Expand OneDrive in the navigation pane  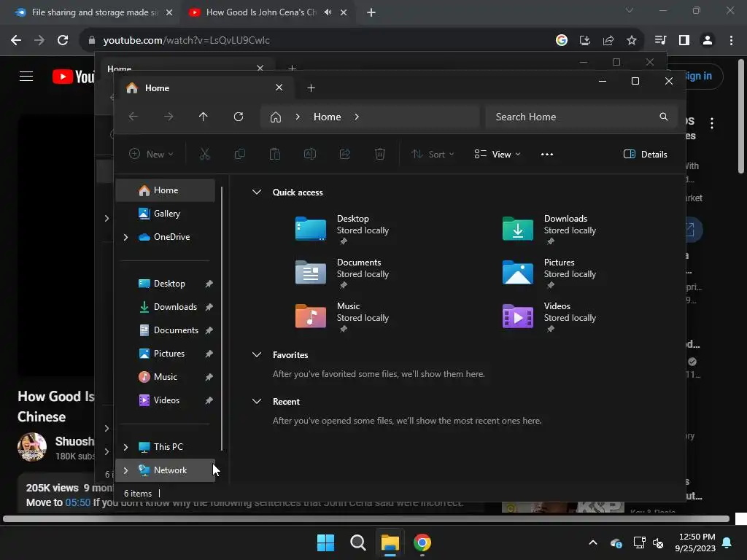pyautogui.click(x=125, y=237)
